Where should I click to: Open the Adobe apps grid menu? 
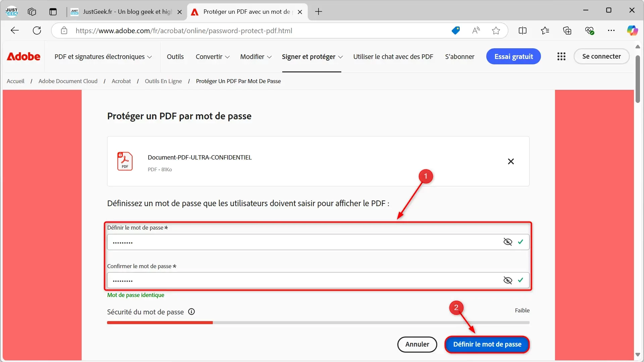tap(561, 56)
